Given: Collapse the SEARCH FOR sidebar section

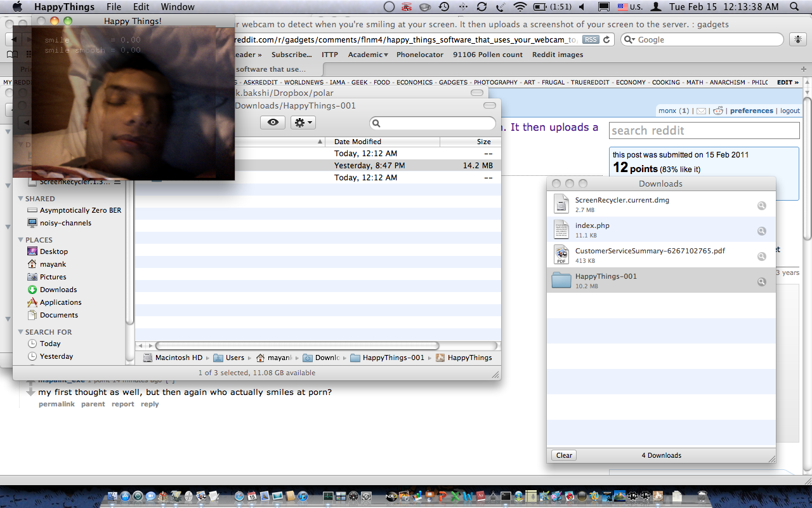Looking at the screenshot, I should tap(20, 332).
